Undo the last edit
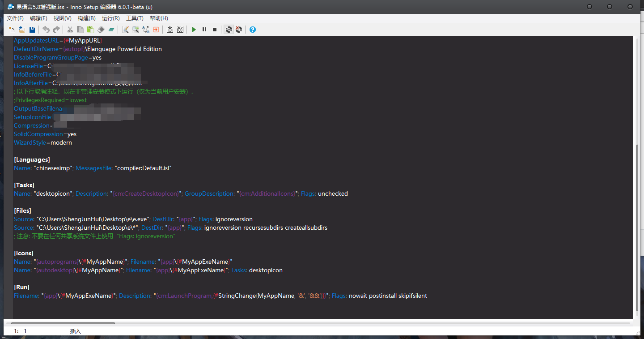The image size is (644, 339). coord(46,30)
